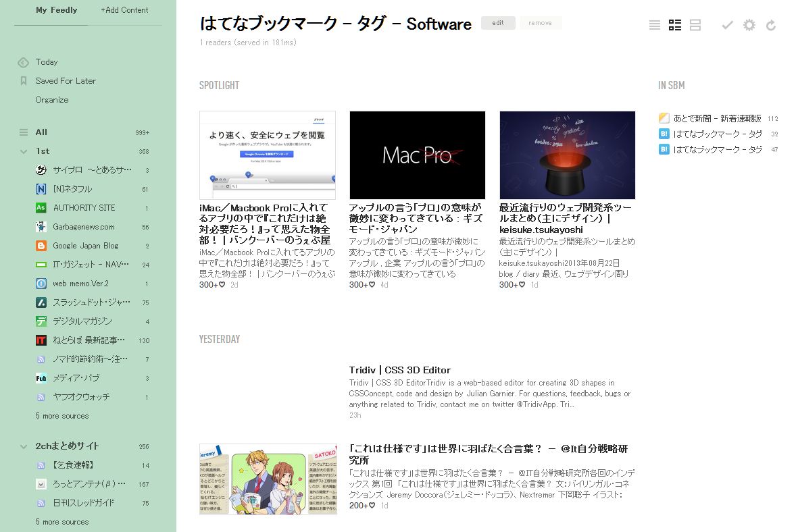Viewport: 798px width, 532px height.
Task: Open デジタルマガジン feed icon
Action: [x=41, y=321]
